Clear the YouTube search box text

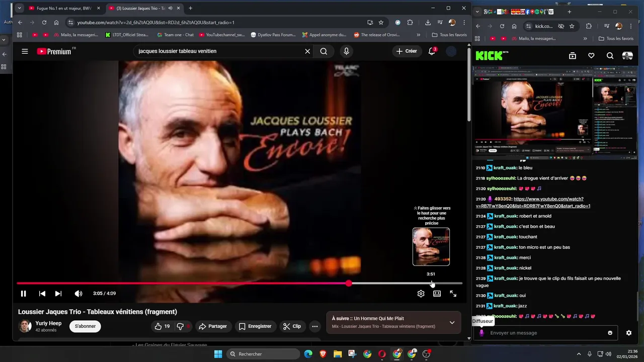(307, 51)
